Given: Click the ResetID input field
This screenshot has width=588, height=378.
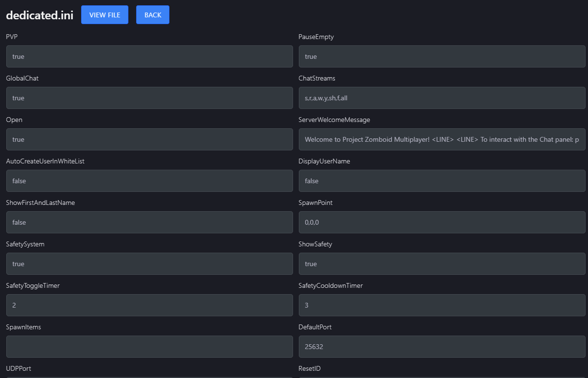Looking at the screenshot, I should (x=442, y=376).
